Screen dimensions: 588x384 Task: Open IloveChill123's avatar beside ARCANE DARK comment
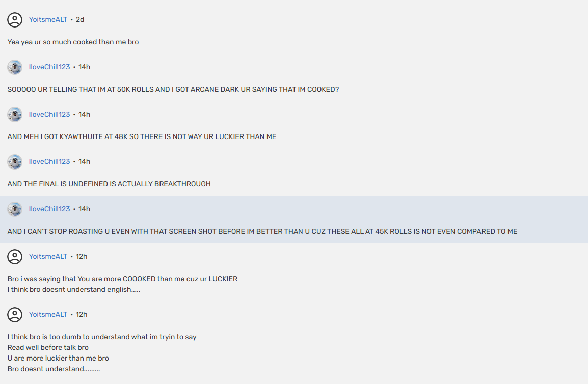[x=15, y=67]
